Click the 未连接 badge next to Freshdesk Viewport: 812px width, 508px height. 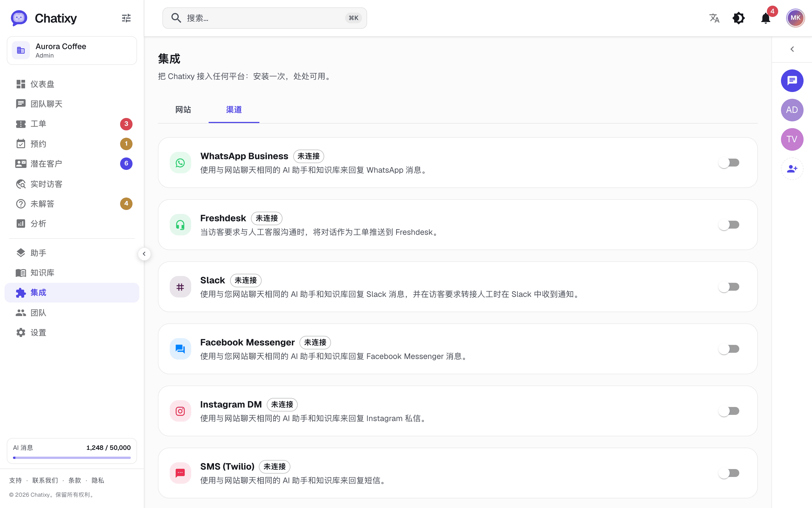click(x=267, y=218)
